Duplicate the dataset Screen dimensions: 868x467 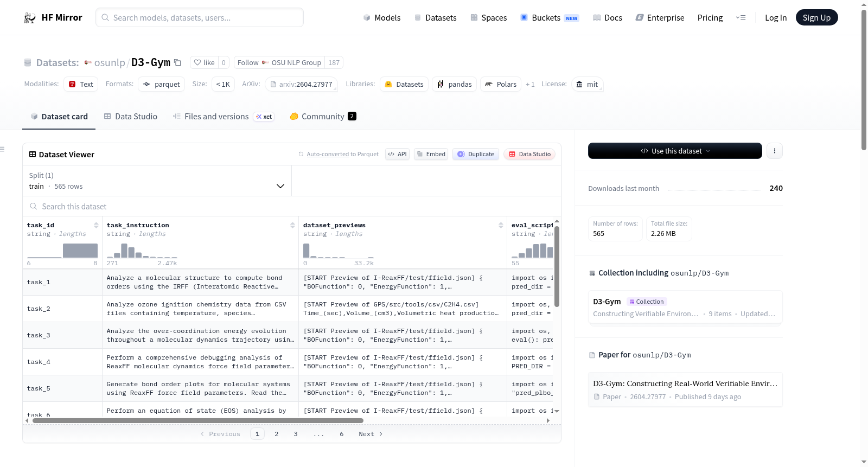[x=476, y=154]
